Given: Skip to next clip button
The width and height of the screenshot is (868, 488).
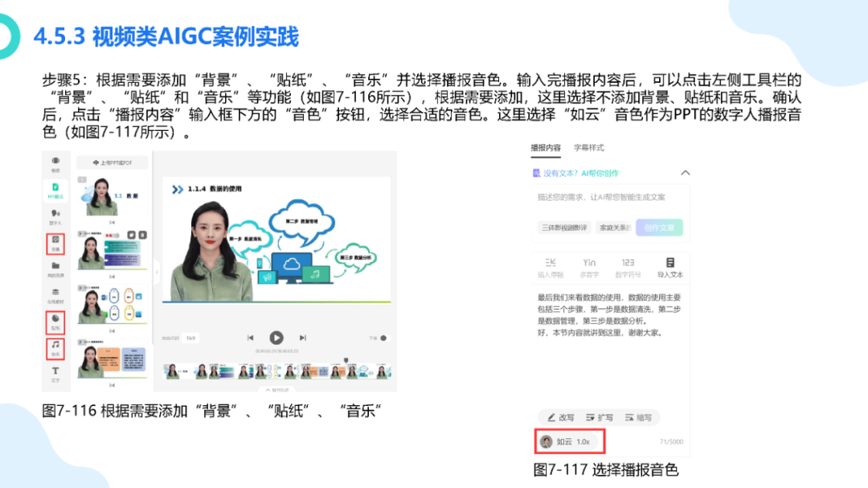Looking at the screenshot, I should [x=302, y=338].
